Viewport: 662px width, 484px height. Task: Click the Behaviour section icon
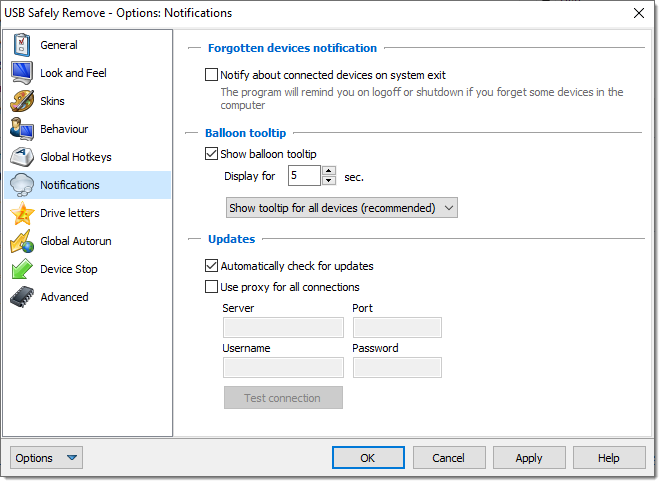pos(21,129)
